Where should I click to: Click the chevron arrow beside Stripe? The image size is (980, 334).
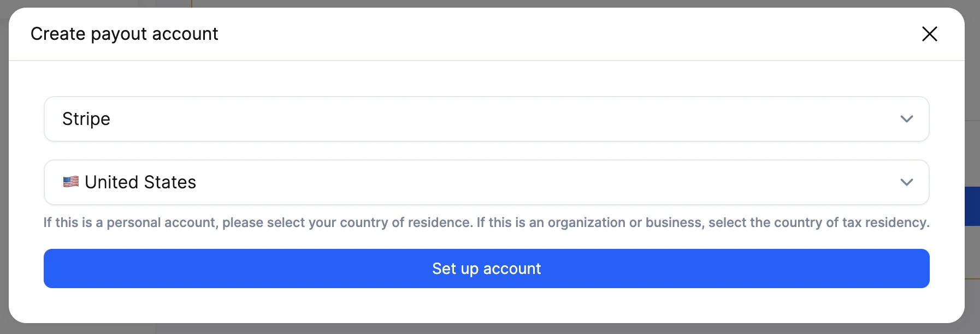906,119
